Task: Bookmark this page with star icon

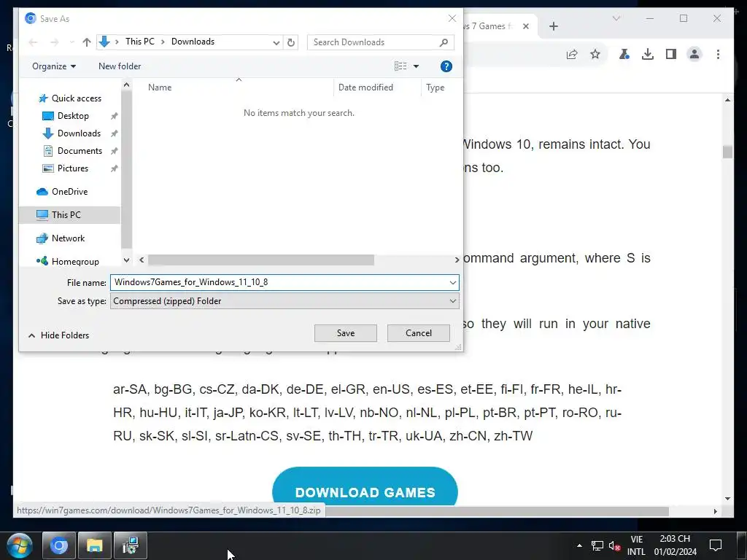Action: pos(595,54)
